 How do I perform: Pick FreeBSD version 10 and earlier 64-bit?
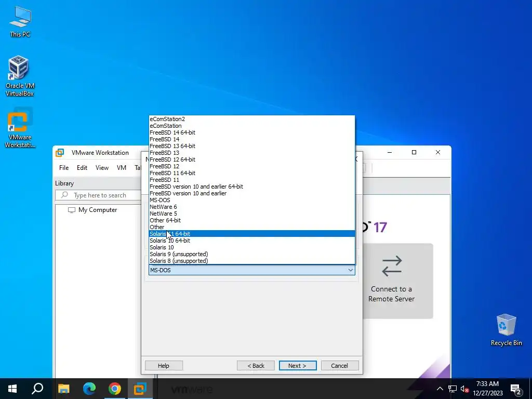tap(252, 187)
